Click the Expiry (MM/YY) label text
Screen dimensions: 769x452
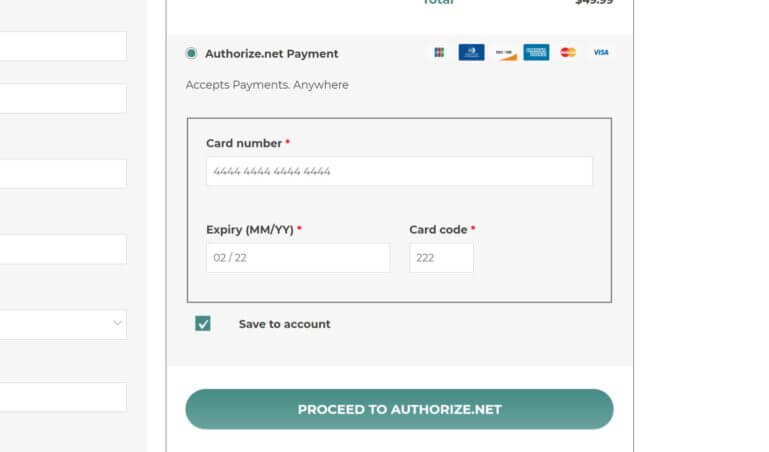pos(250,229)
